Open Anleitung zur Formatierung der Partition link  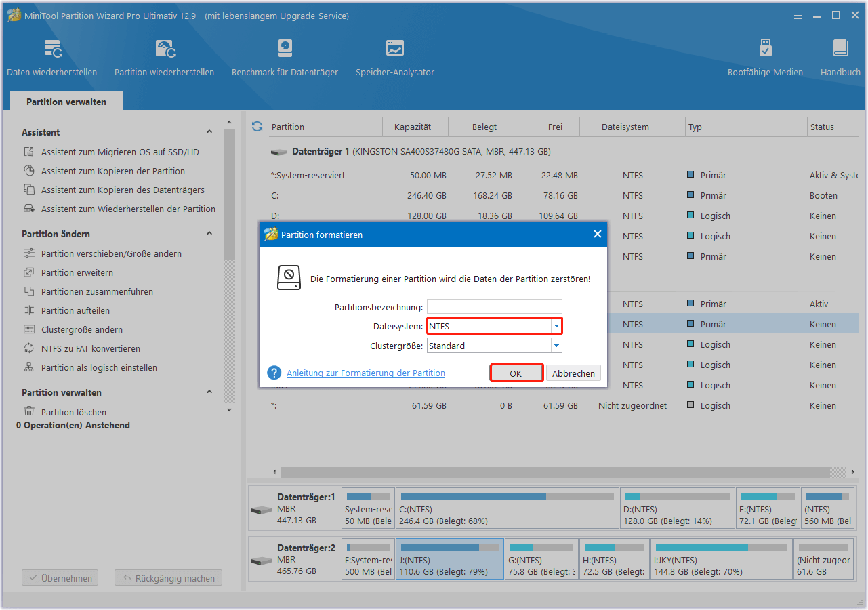click(366, 373)
